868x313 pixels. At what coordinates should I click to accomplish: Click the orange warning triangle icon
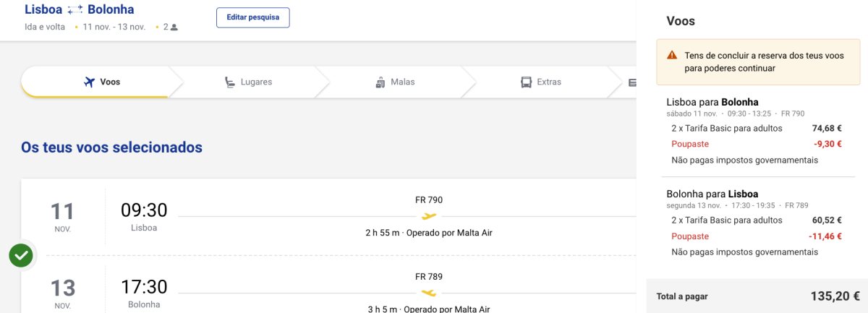[672, 55]
